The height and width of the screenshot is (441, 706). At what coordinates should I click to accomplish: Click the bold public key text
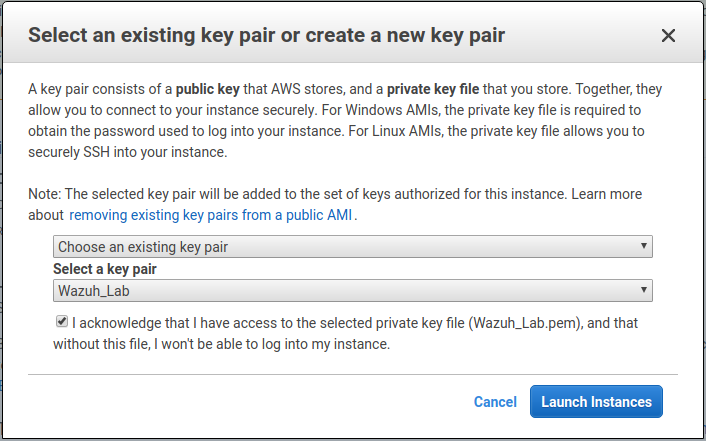208,89
